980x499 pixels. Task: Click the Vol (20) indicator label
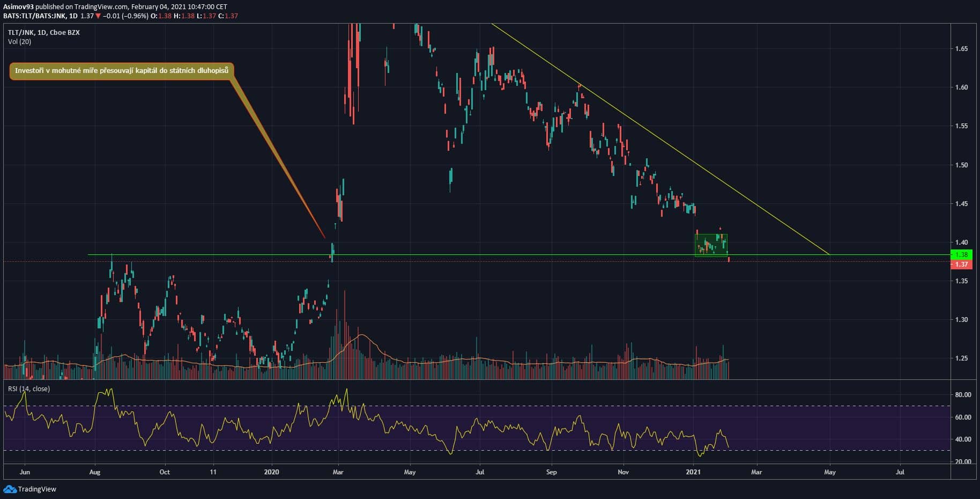19,42
